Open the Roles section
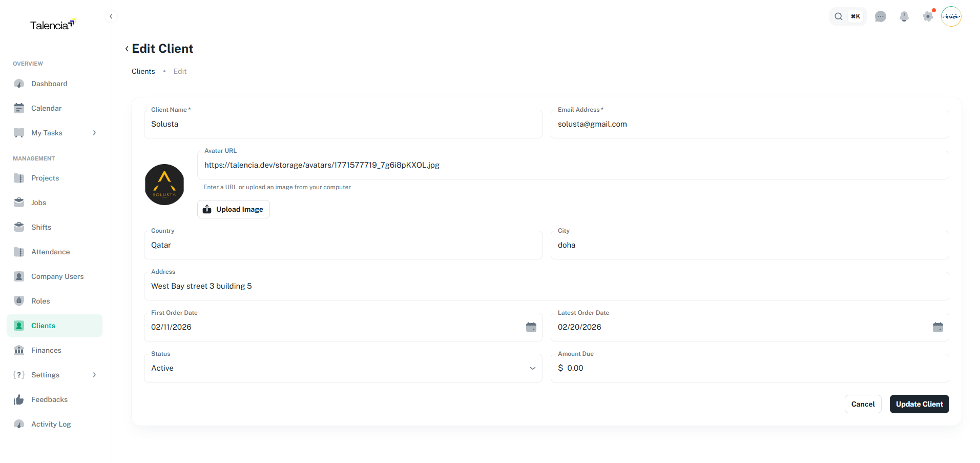 point(40,300)
